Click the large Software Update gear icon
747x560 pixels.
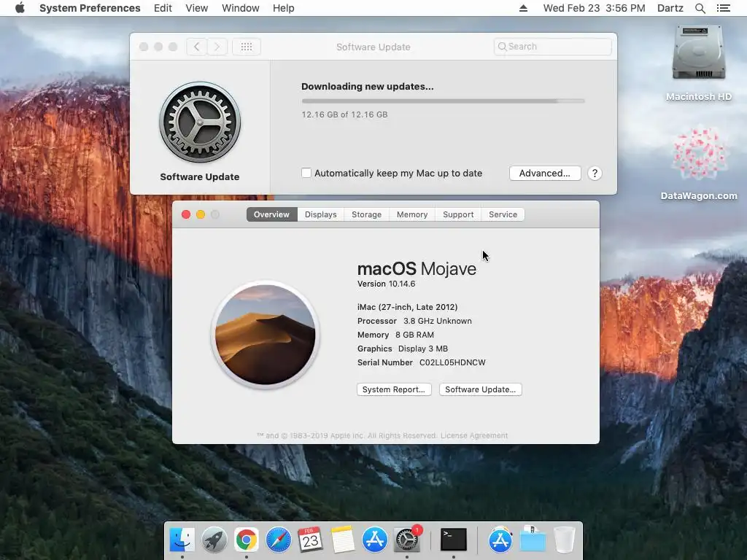[x=200, y=122]
